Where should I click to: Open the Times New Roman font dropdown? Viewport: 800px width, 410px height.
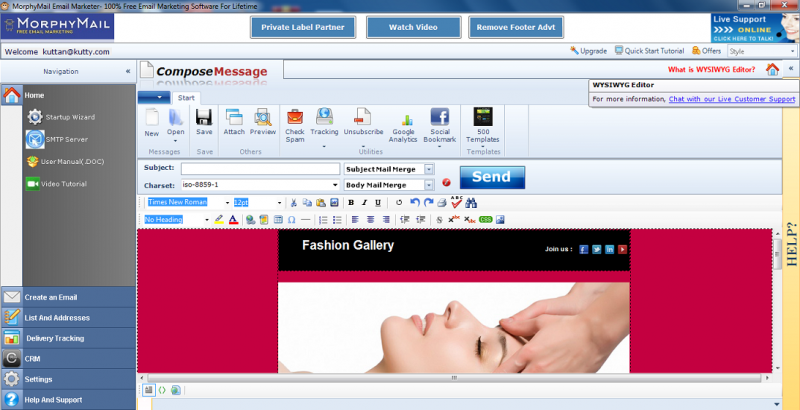coord(227,202)
